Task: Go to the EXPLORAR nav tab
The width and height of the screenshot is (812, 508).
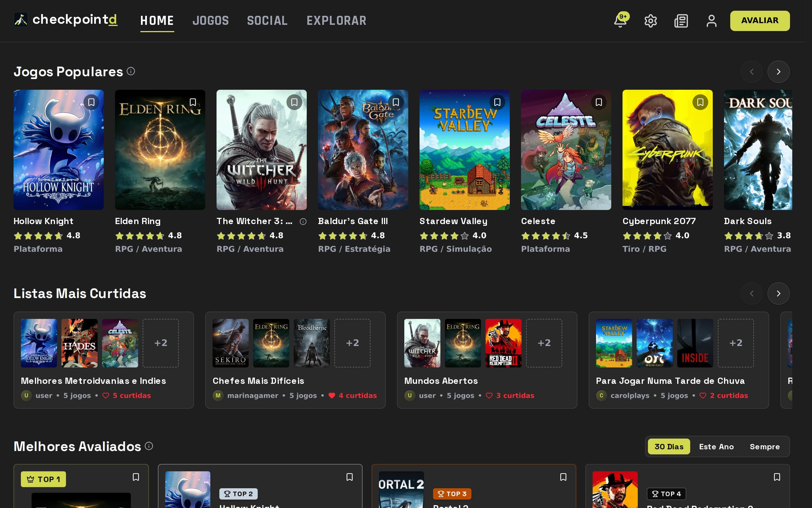Action: 337,21
